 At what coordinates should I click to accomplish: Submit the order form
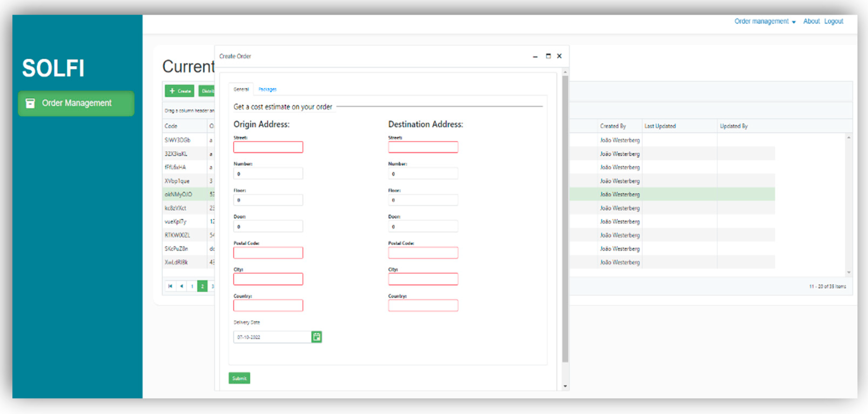coord(239,378)
